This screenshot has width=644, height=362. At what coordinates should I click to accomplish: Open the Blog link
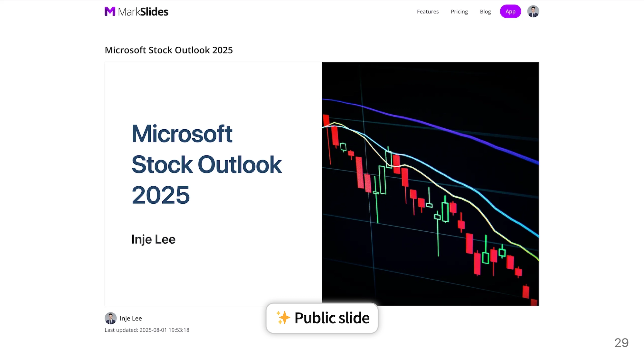pyautogui.click(x=485, y=12)
